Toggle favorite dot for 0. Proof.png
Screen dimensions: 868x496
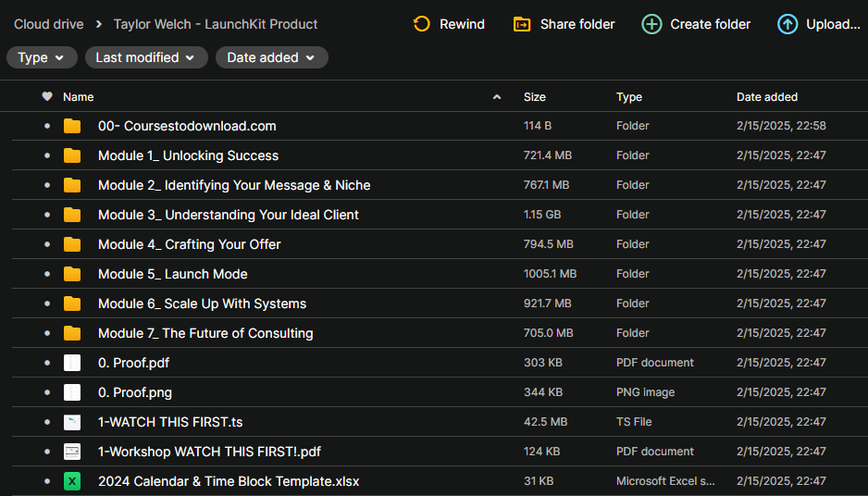tap(47, 392)
